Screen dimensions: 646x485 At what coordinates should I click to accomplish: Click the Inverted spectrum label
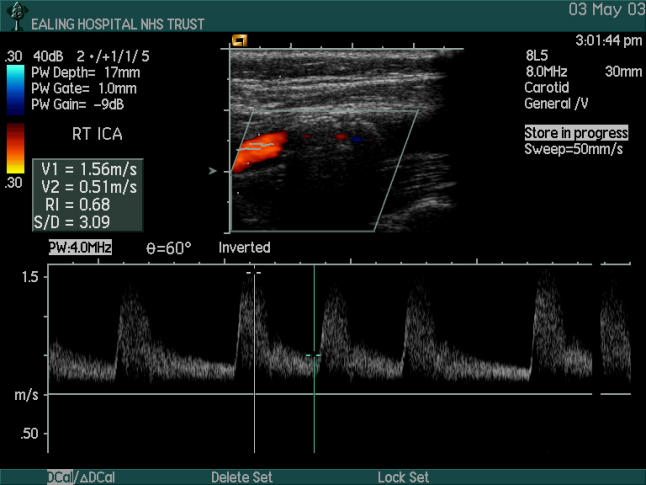pos(244,247)
